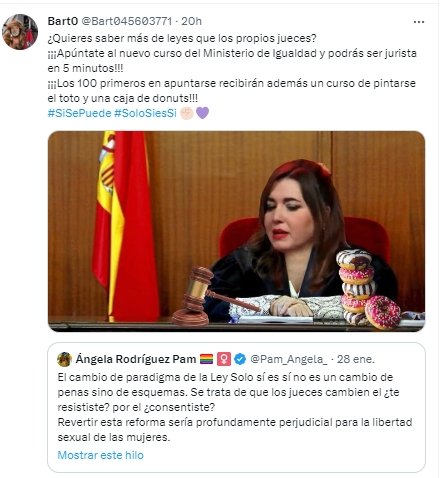Image resolution: width=442 pixels, height=478 pixels.
Task: Open the judge and donuts image
Action: click(x=236, y=231)
